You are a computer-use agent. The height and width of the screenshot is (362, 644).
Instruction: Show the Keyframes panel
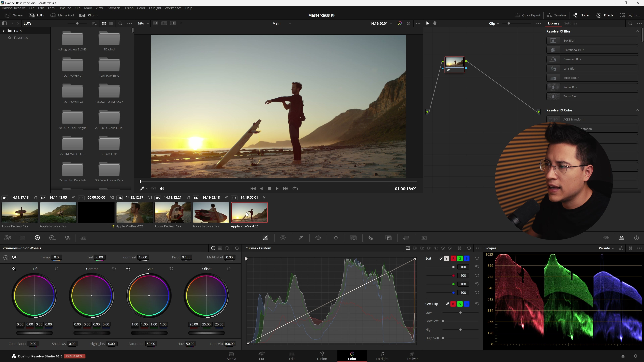(606, 238)
